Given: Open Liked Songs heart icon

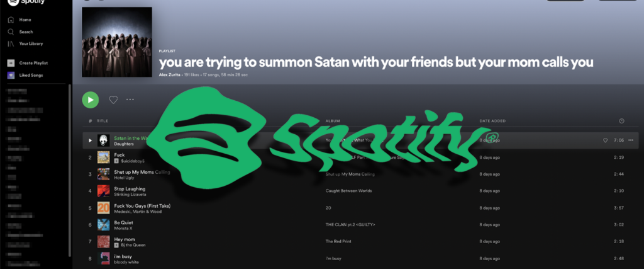Looking at the screenshot, I should [x=11, y=75].
